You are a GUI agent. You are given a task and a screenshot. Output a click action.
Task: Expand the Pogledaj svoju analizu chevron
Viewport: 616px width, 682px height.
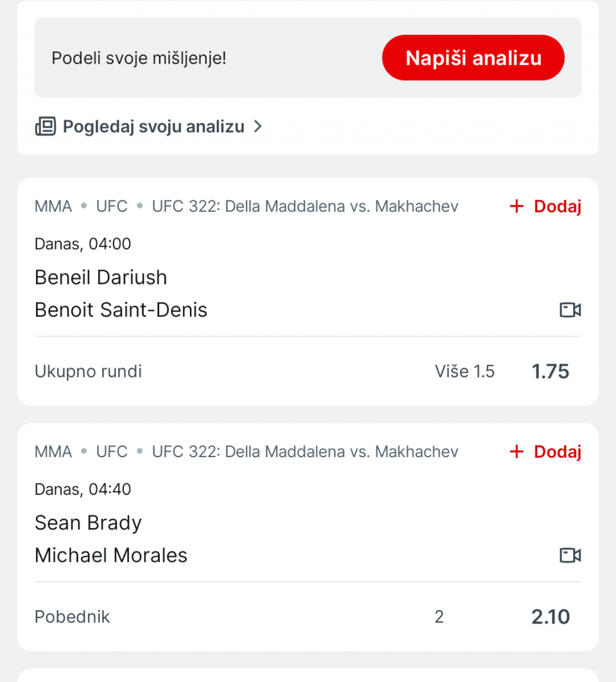click(258, 127)
